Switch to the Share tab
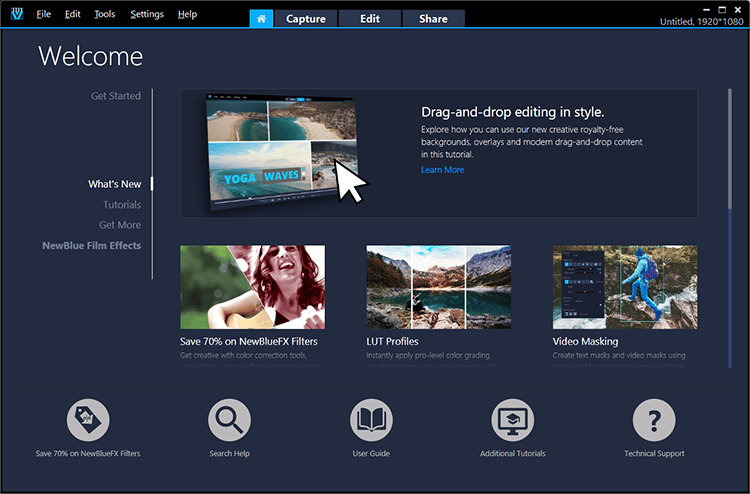Viewport: 750px width, 494px height. (433, 18)
